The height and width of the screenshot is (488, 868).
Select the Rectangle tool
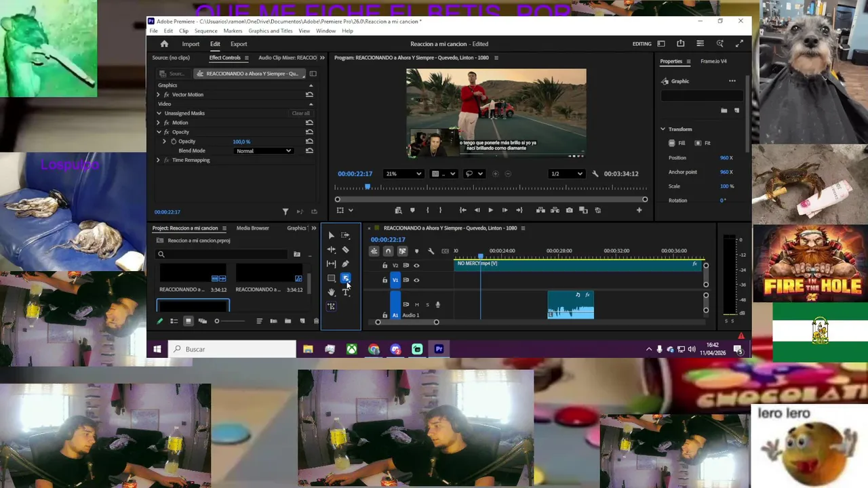tap(331, 278)
